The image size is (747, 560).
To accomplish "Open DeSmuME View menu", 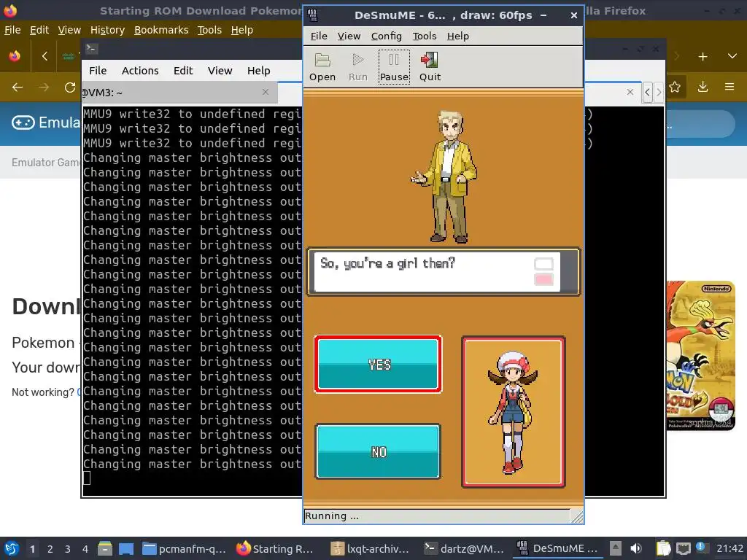I will 349,36.
